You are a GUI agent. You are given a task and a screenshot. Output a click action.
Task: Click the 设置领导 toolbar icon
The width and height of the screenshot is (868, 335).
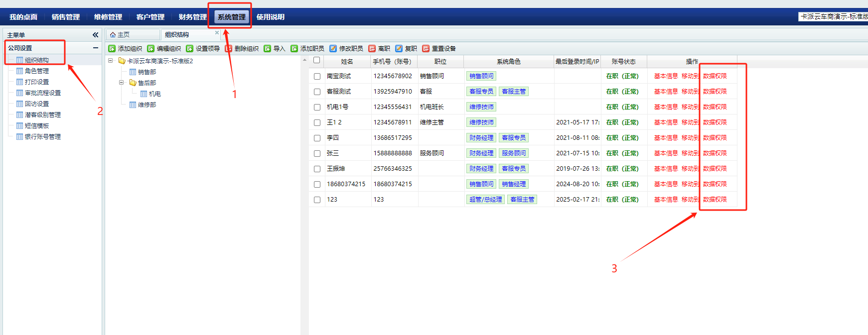pyautogui.click(x=190, y=48)
